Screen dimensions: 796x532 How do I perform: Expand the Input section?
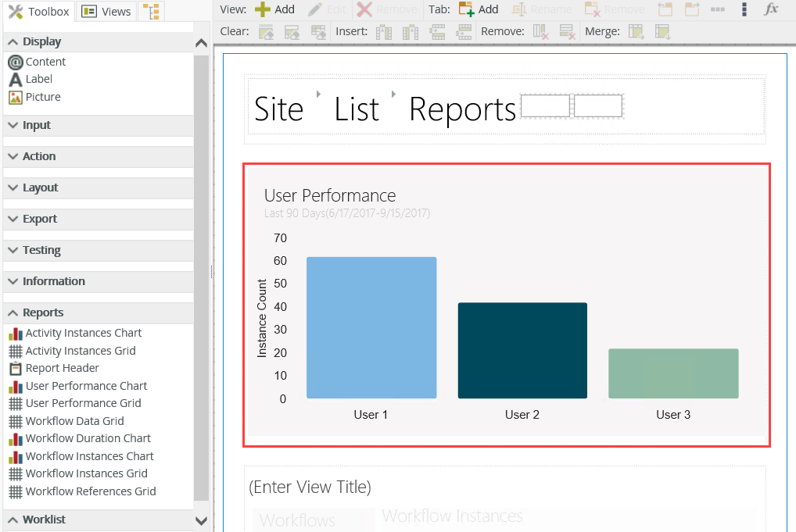click(x=36, y=125)
